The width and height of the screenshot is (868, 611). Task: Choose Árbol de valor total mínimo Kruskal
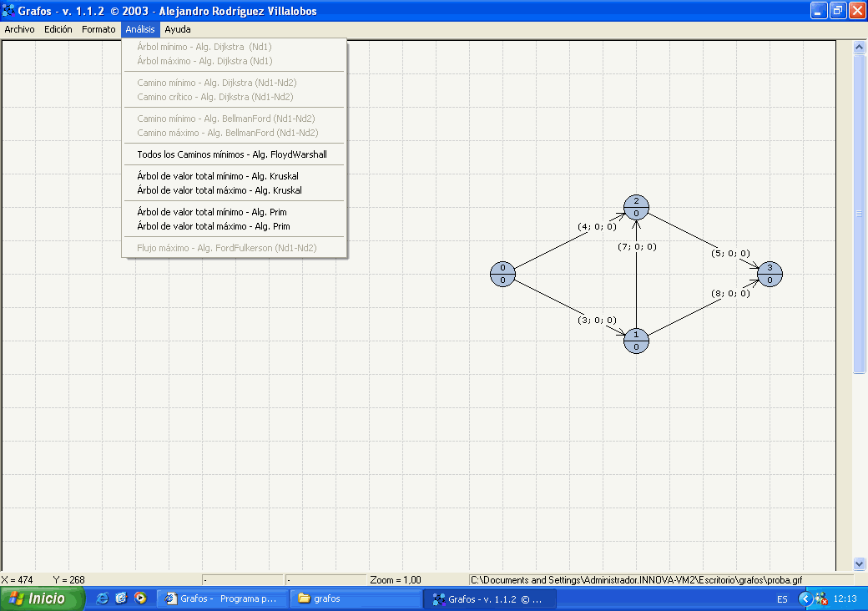coord(218,176)
